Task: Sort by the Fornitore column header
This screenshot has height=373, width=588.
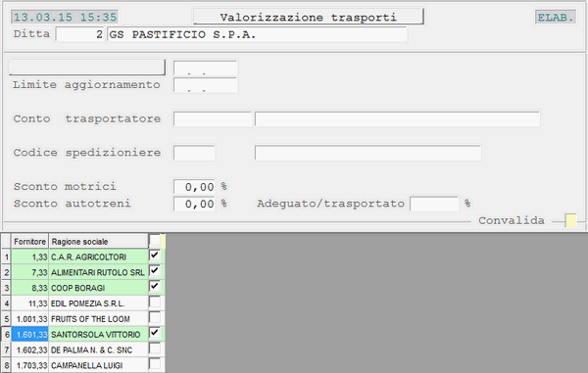Action: pos(29,242)
